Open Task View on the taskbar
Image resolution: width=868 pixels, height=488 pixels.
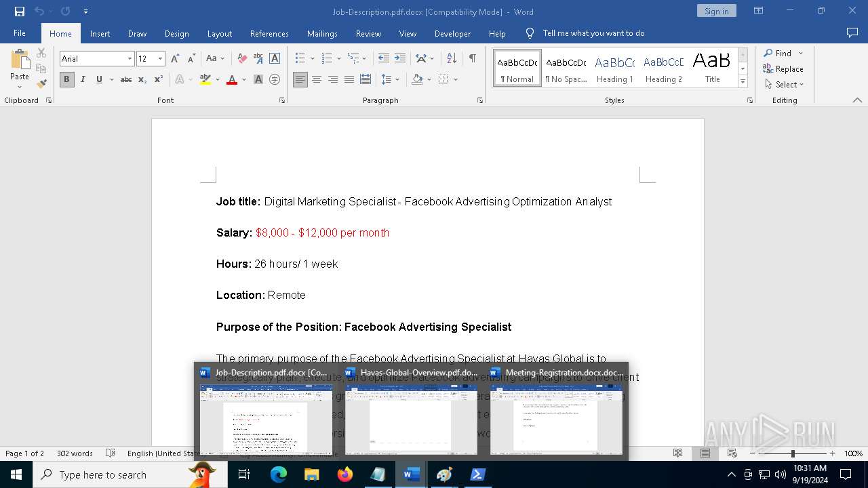[244, 474]
